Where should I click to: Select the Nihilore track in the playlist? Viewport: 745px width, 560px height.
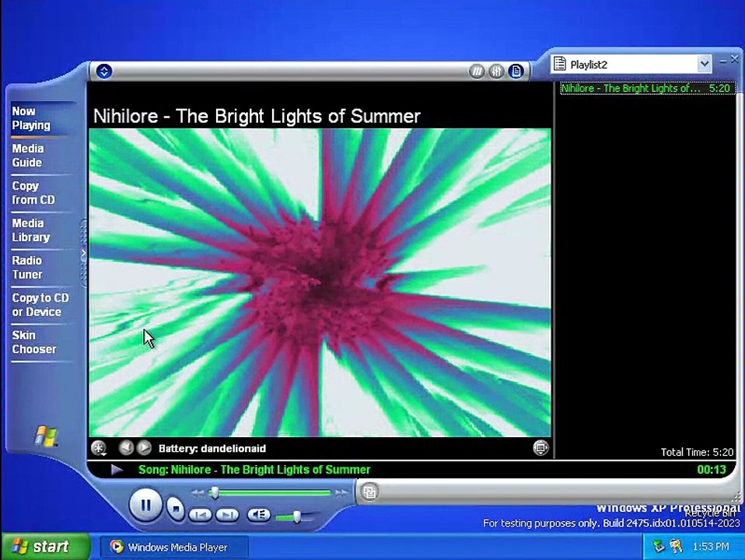647,88
